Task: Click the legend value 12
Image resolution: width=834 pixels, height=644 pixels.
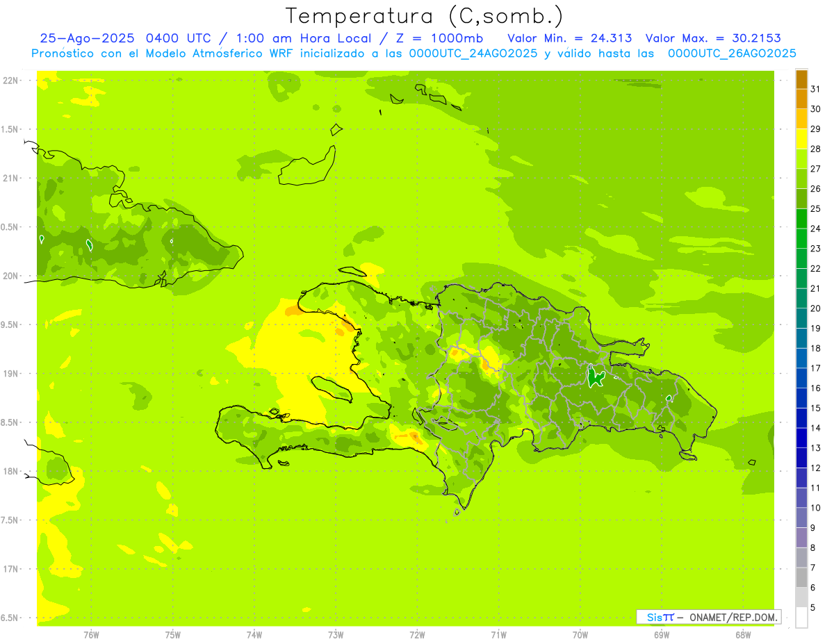Action: pyautogui.click(x=816, y=468)
